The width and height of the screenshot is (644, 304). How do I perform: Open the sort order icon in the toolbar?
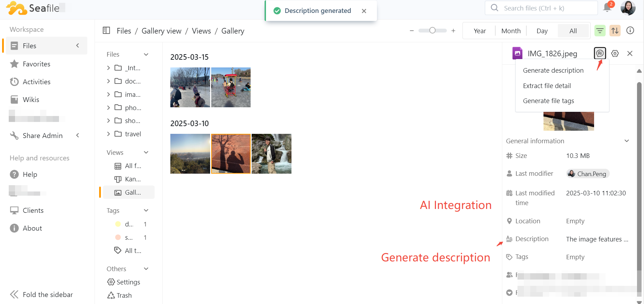pos(615,31)
